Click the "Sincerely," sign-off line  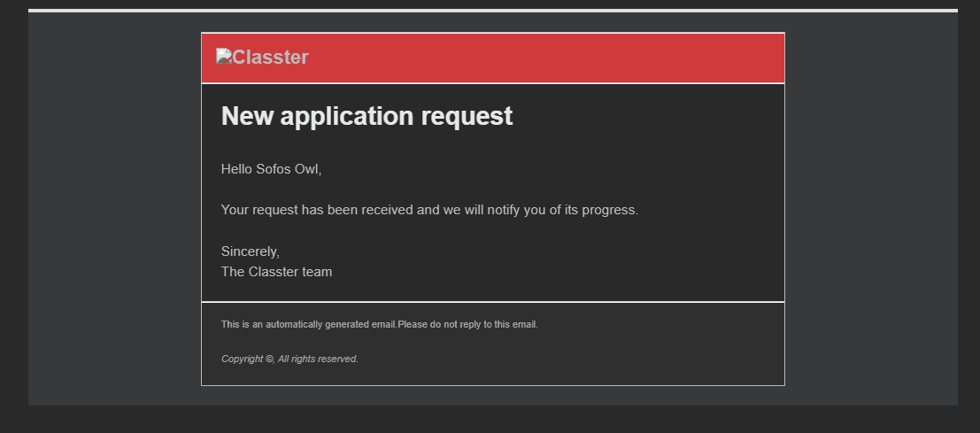pos(250,251)
